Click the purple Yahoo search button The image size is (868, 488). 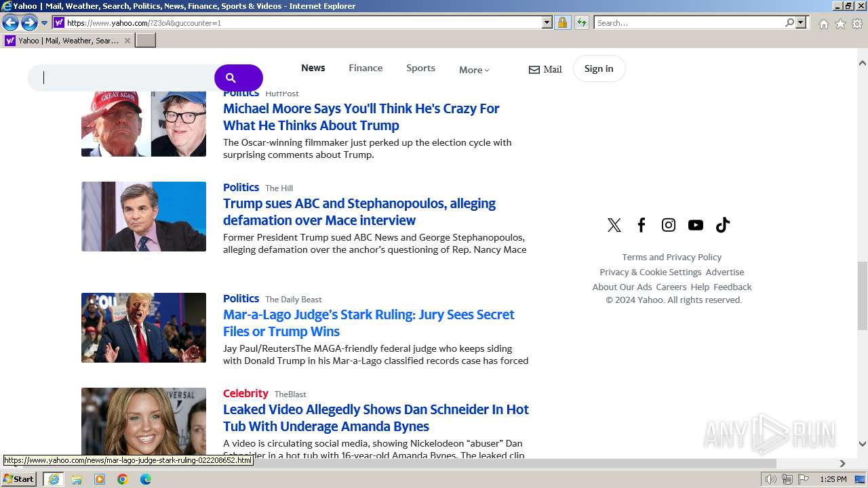coord(239,77)
